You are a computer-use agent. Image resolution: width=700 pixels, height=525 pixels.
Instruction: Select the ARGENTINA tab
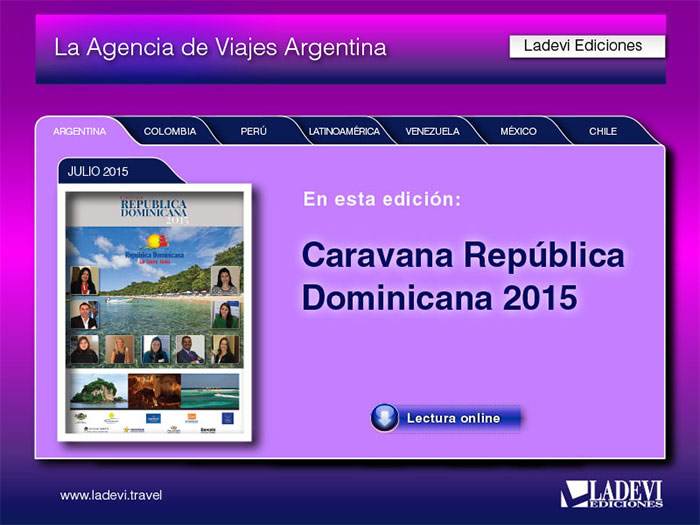[x=79, y=131]
